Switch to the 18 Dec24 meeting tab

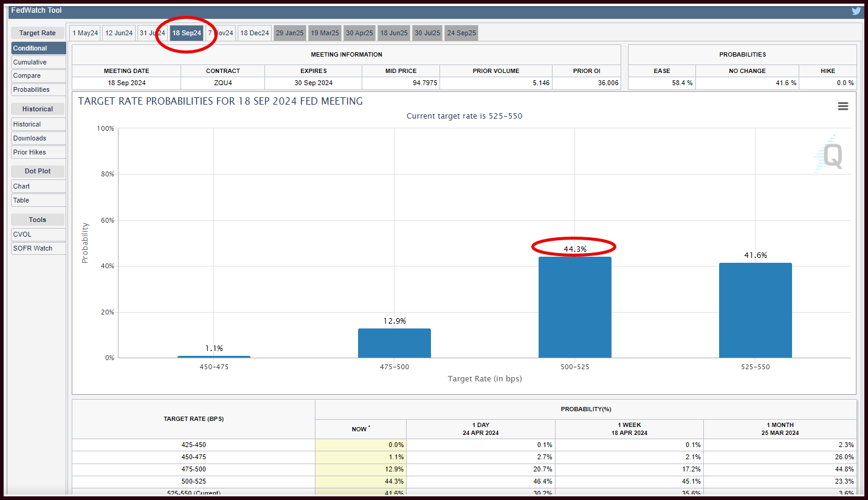pyautogui.click(x=254, y=33)
